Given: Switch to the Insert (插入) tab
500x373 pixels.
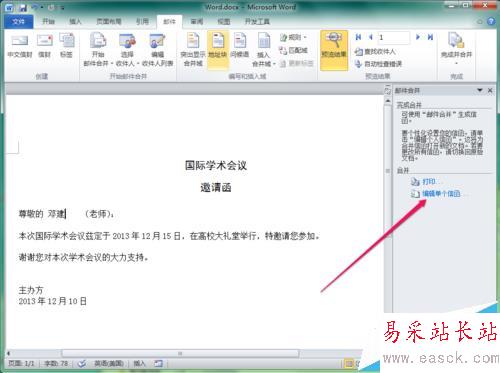Looking at the screenshot, I should pos(75,22).
